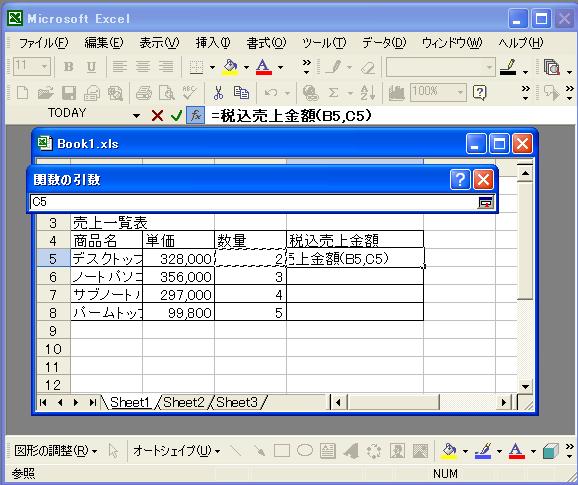Click the AutoSum sigma icon
The width and height of the screenshot is (578, 485).
pos(334,93)
